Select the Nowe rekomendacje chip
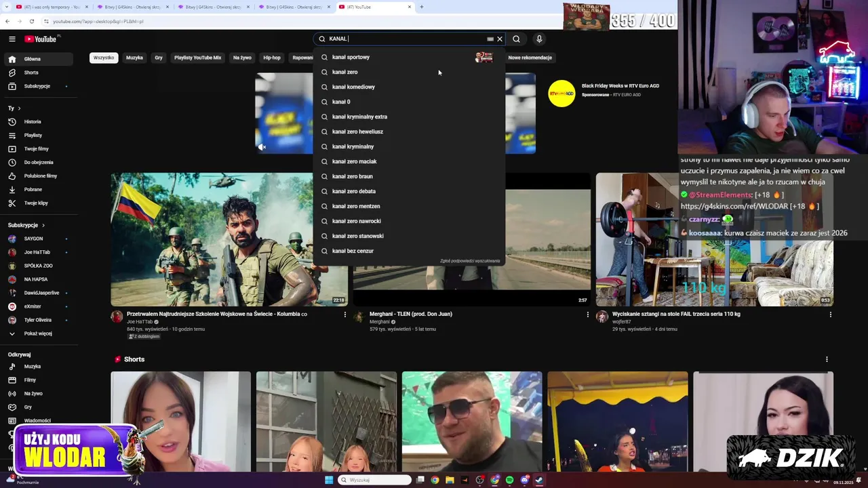868x488 pixels. click(x=530, y=58)
